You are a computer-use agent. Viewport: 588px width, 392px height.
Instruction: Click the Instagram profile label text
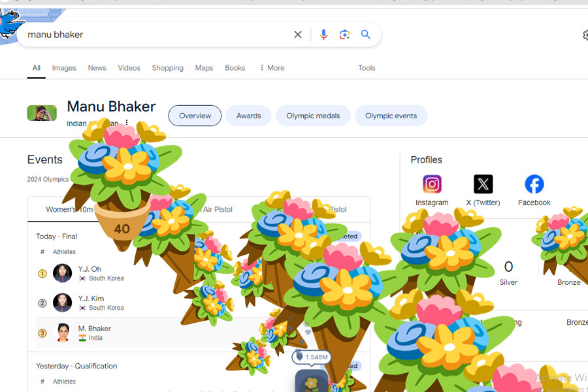pyautogui.click(x=432, y=203)
